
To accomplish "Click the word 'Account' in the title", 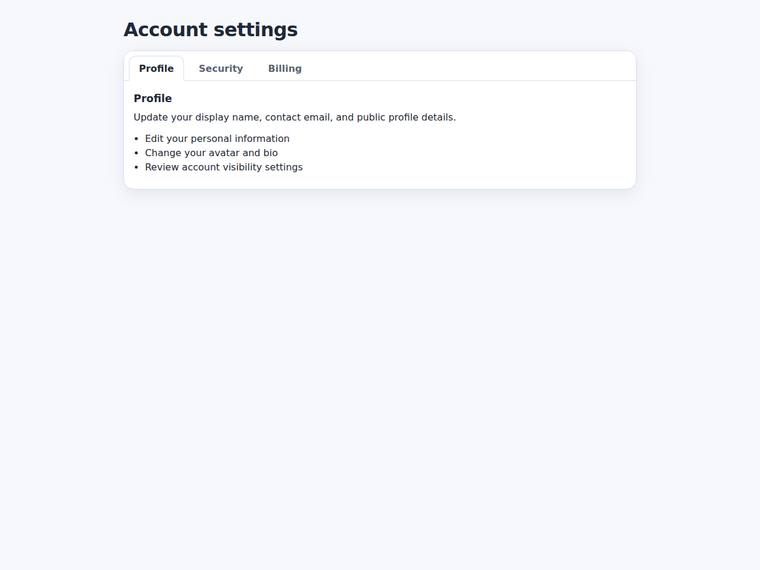I will click(x=166, y=30).
